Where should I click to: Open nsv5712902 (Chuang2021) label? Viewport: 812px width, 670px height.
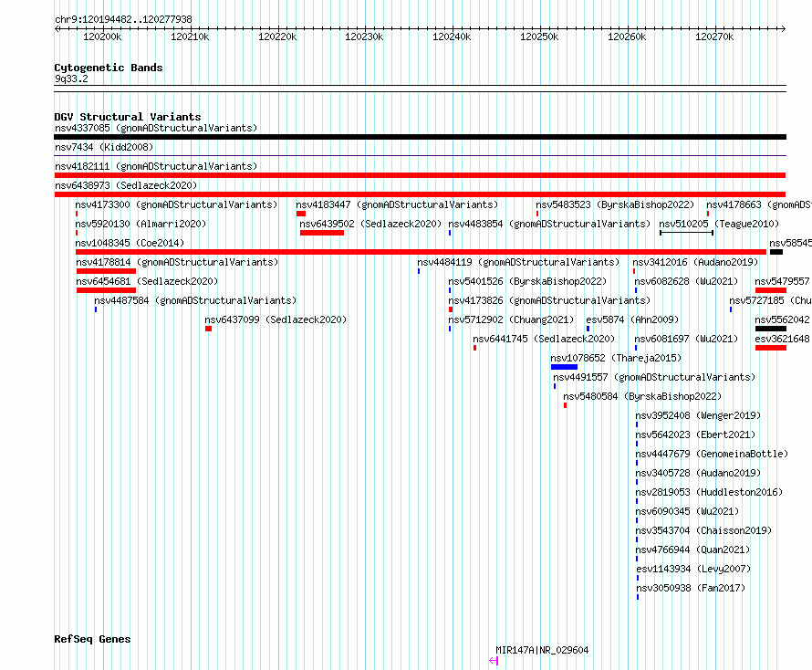coord(511,319)
